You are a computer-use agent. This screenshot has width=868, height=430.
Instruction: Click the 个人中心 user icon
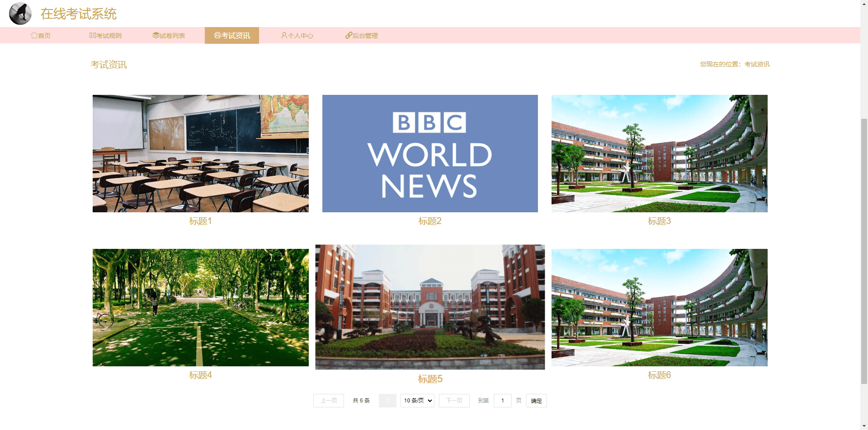coord(284,35)
